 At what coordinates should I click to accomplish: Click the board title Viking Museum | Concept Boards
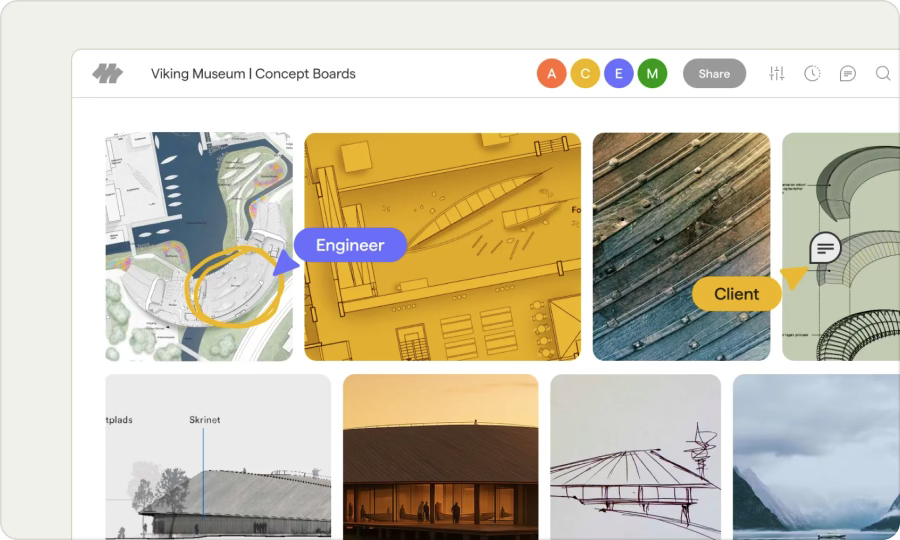click(253, 73)
